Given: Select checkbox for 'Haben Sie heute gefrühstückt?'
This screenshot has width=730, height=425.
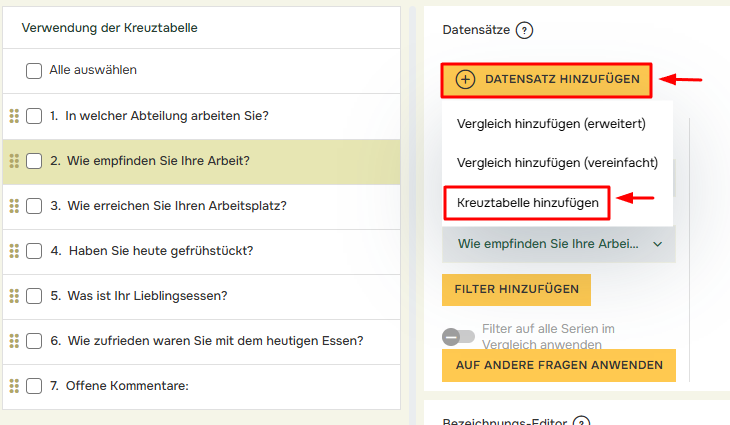Looking at the screenshot, I should [34, 251].
